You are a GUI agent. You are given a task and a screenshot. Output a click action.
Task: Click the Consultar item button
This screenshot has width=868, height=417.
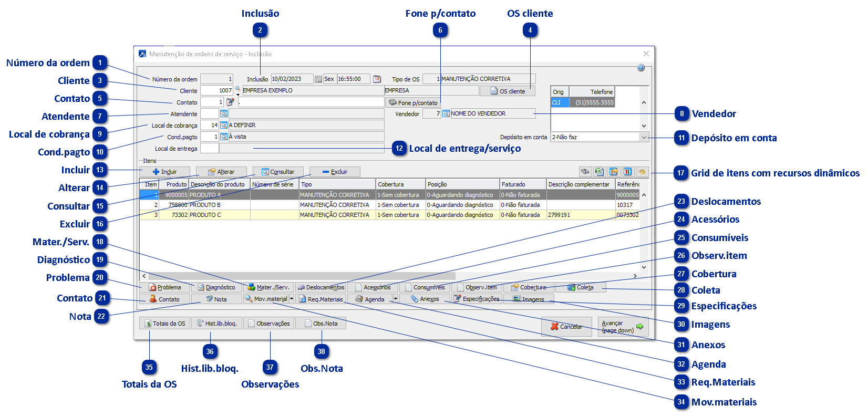tap(278, 172)
